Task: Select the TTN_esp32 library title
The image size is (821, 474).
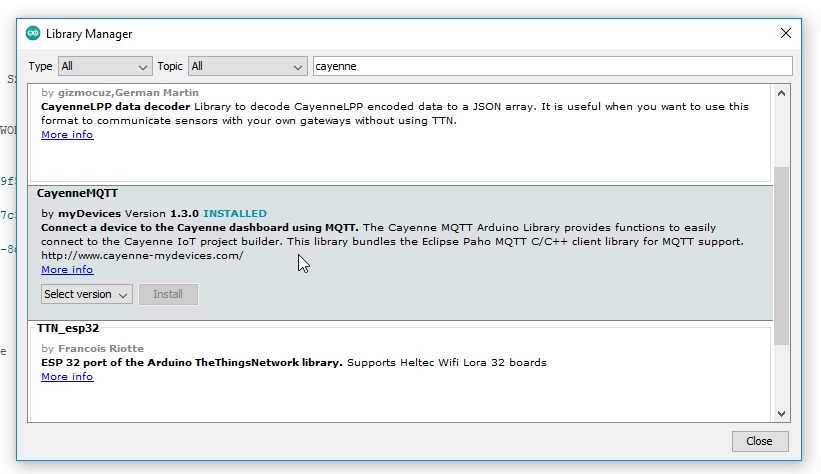Action: [x=68, y=328]
